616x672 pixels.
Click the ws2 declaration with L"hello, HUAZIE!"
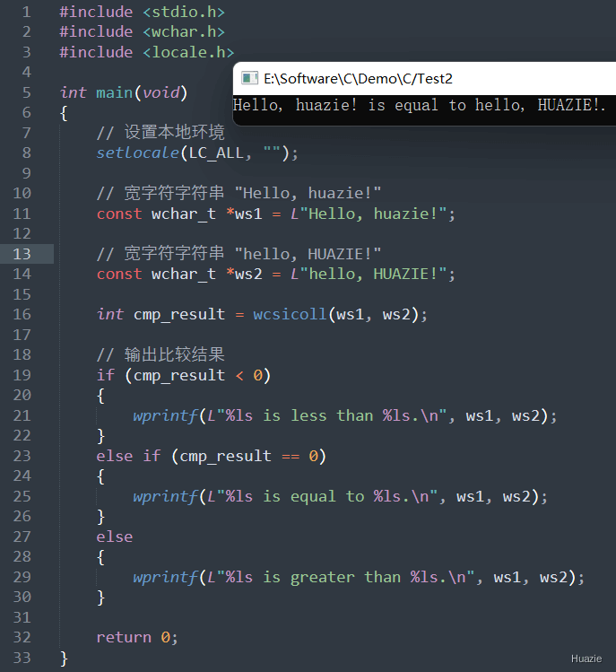pyautogui.click(x=276, y=275)
